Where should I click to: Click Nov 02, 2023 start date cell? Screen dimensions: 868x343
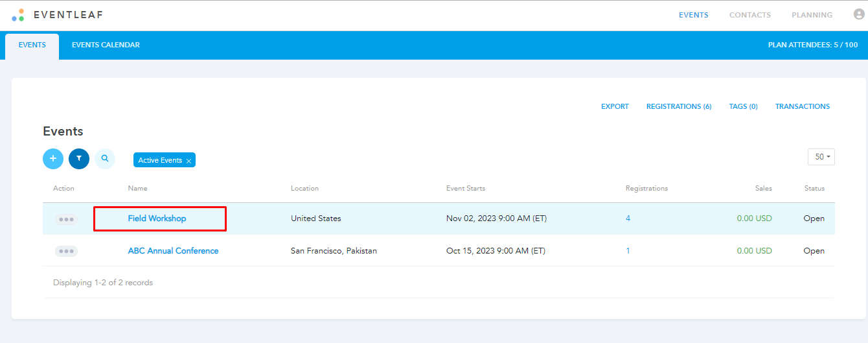click(496, 219)
